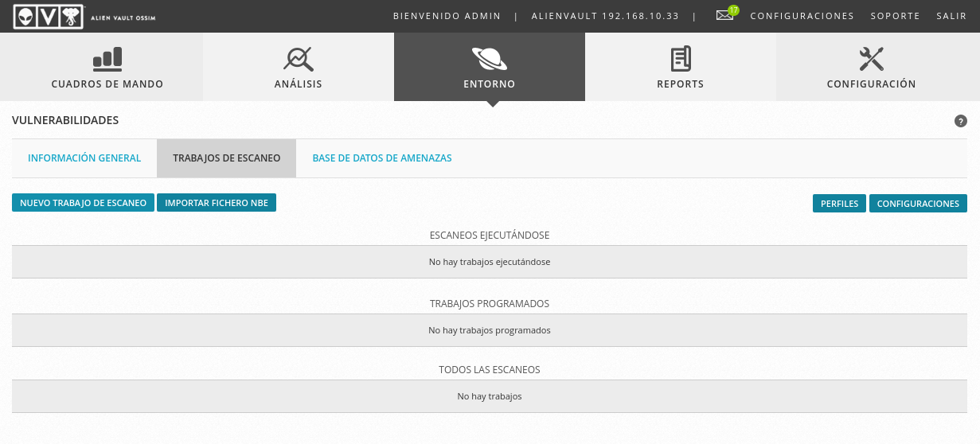Open Base de Datos de Amenazas tab

[x=382, y=158]
